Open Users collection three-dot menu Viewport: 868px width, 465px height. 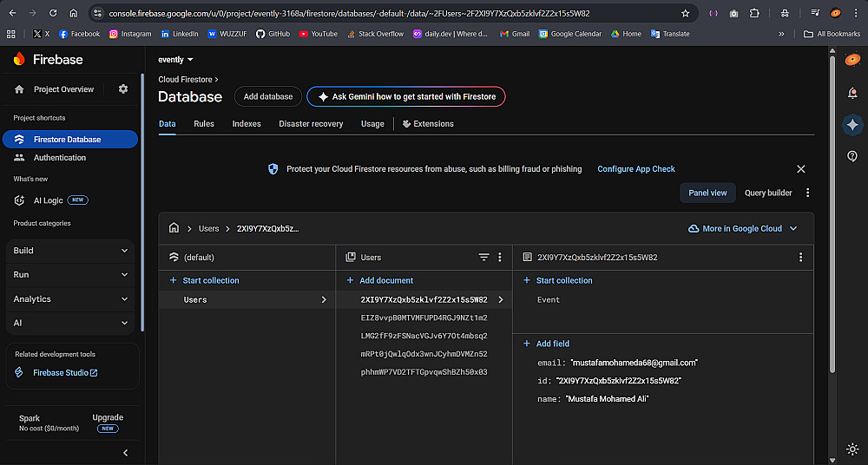(500, 258)
